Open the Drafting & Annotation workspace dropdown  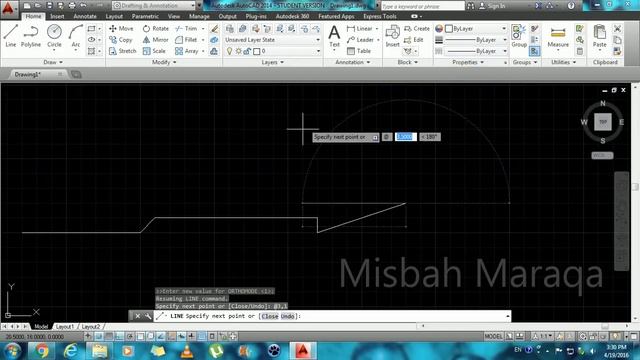click(153, 6)
